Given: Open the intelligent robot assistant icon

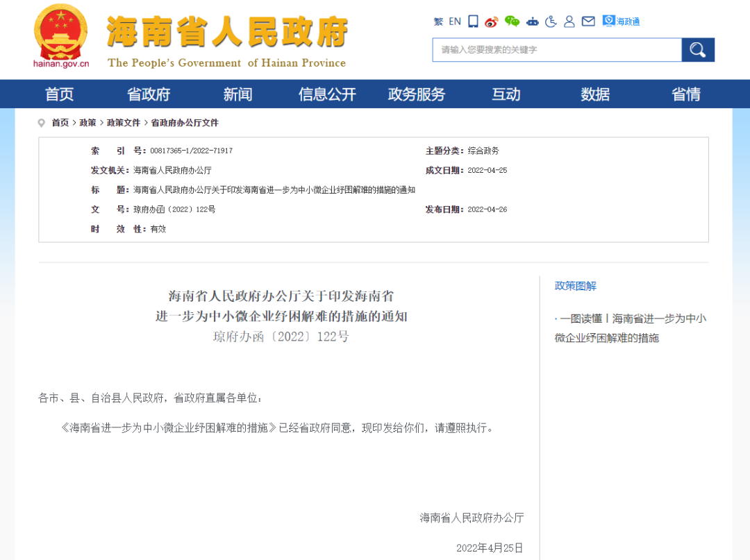Looking at the screenshot, I should (x=532, y=22).
